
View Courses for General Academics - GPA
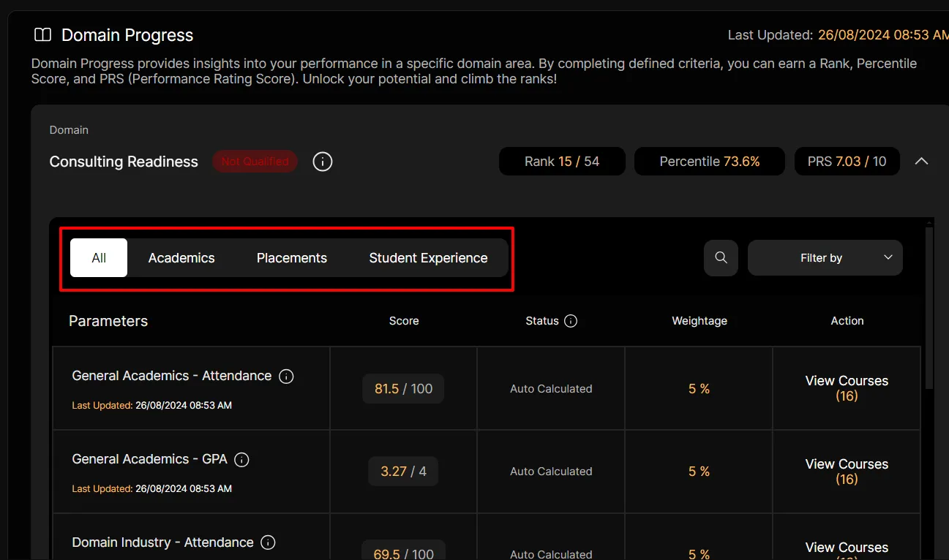tap(847, 472)
